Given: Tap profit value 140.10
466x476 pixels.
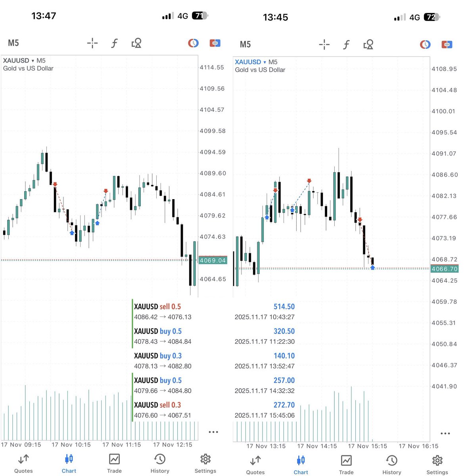Looking at the screenshot, I should 284,356.
